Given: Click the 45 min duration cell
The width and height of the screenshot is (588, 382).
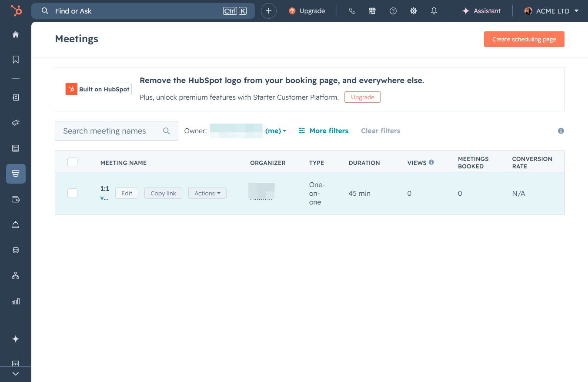Looking at the screenshot, I should coord(360,193).
